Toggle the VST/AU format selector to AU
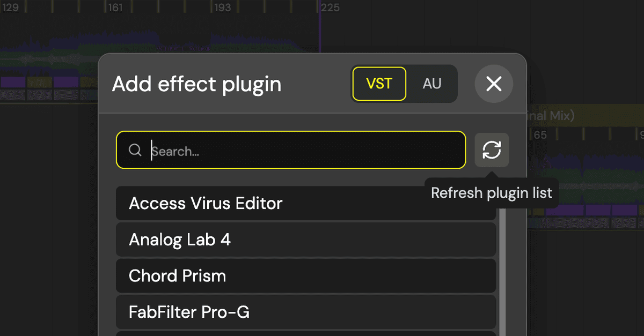 (x=433, y=84)
